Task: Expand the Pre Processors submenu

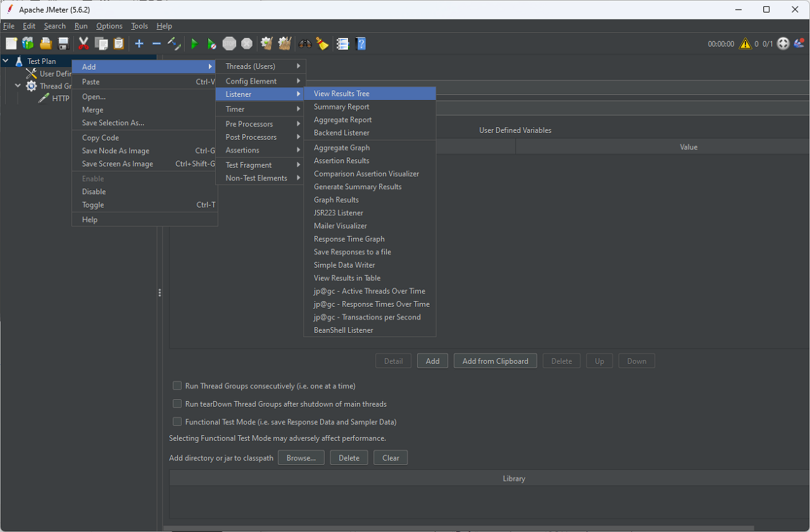Action: (x=261, y=124)
